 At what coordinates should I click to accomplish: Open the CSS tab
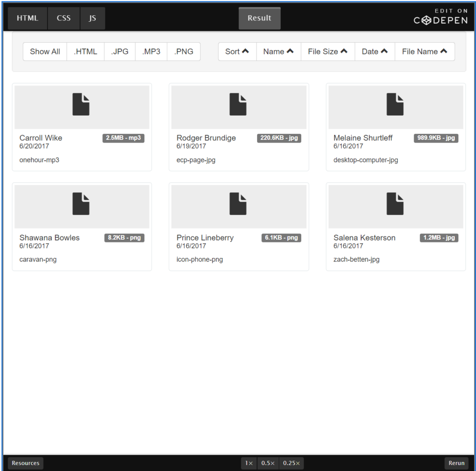(x=64, y=18)
